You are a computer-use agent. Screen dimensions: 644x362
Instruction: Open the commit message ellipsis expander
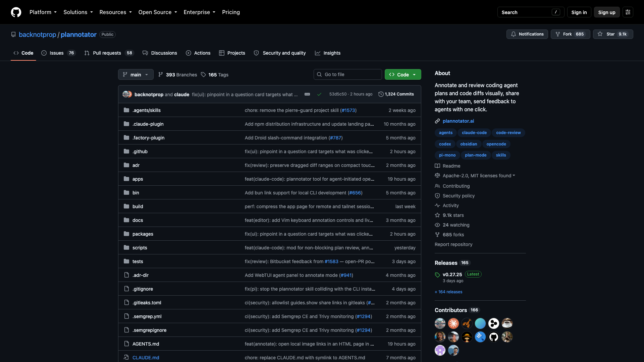coord(307,94)
